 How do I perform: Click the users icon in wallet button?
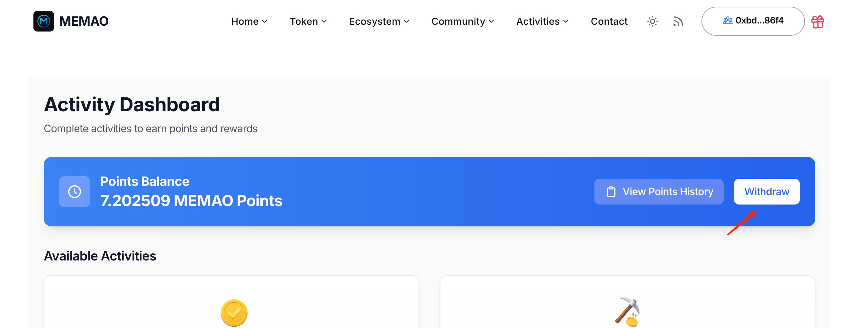728,21
